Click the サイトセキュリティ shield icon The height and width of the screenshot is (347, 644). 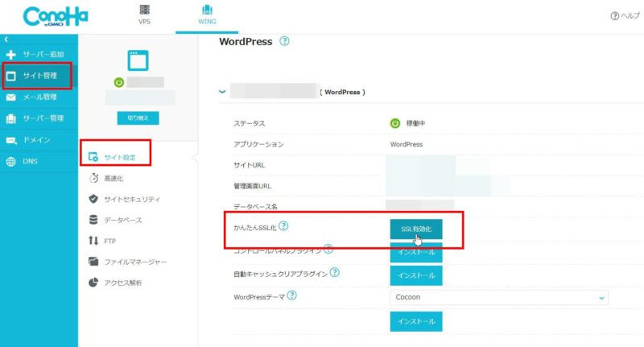click(x=93, y=199)
